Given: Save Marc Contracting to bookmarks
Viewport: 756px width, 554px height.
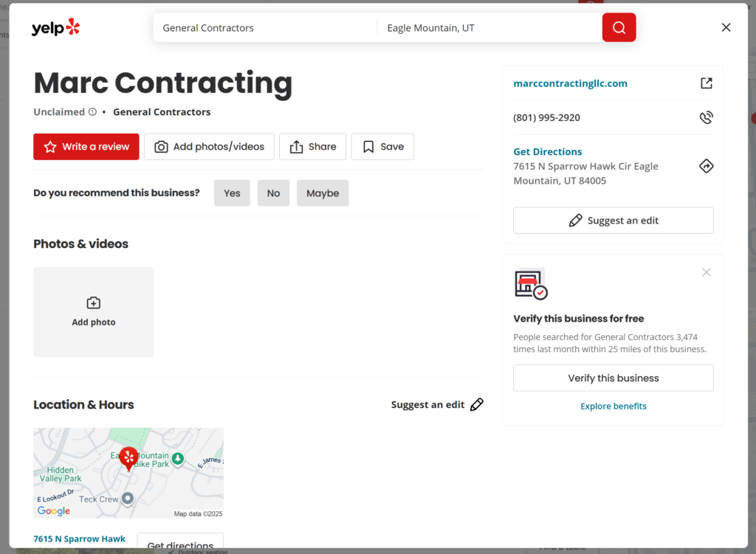Looking at the screenshot, I should (x=382, y=147).
